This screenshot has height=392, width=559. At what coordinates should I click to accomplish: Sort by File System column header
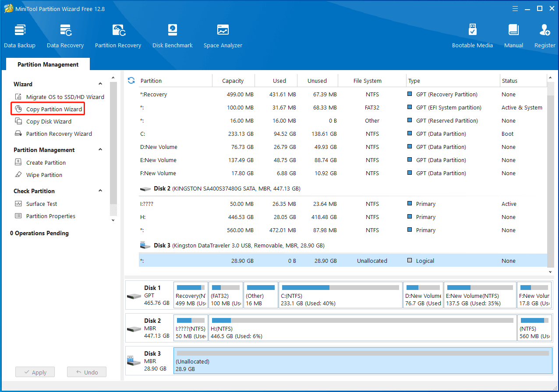pos(372,81)
